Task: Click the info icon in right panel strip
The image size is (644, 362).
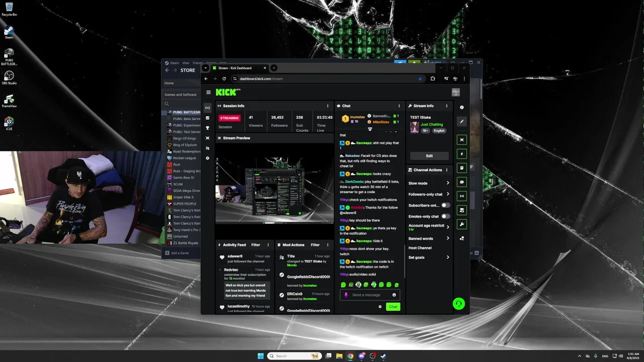Action: click(x=462, y=107)
